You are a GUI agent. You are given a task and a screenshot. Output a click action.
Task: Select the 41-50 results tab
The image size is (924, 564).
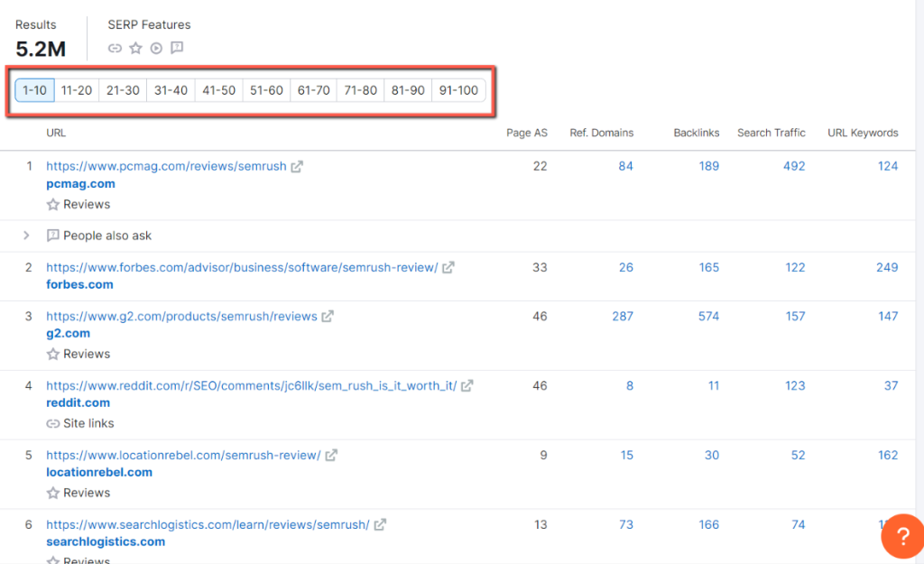point(218,90)
